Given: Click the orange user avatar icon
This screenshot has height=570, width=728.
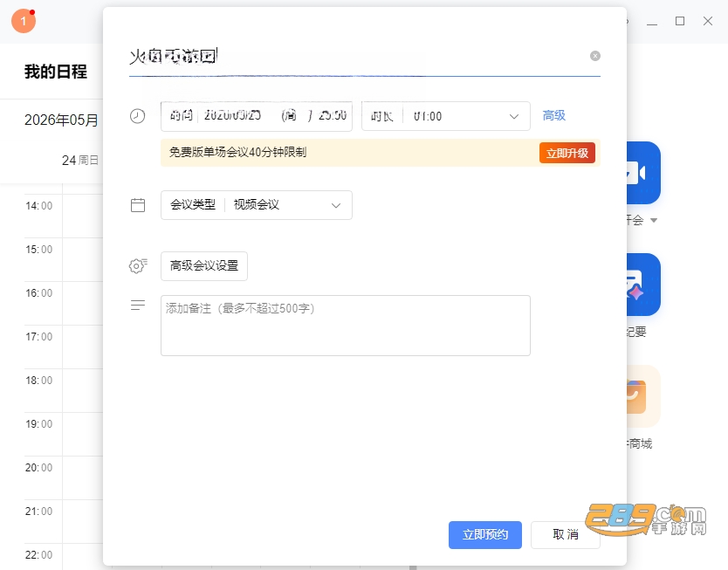Looking at the screenshot, I should click(24, 21).
